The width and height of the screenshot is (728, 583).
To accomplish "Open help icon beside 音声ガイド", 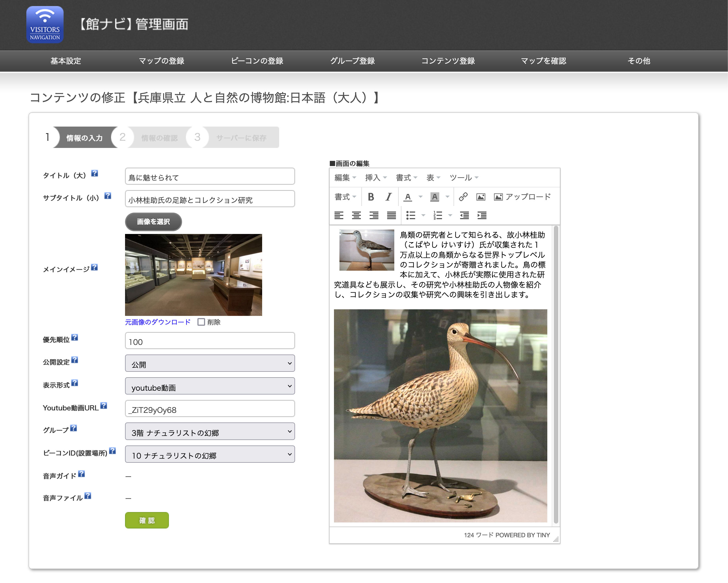I will pos(81,474).
